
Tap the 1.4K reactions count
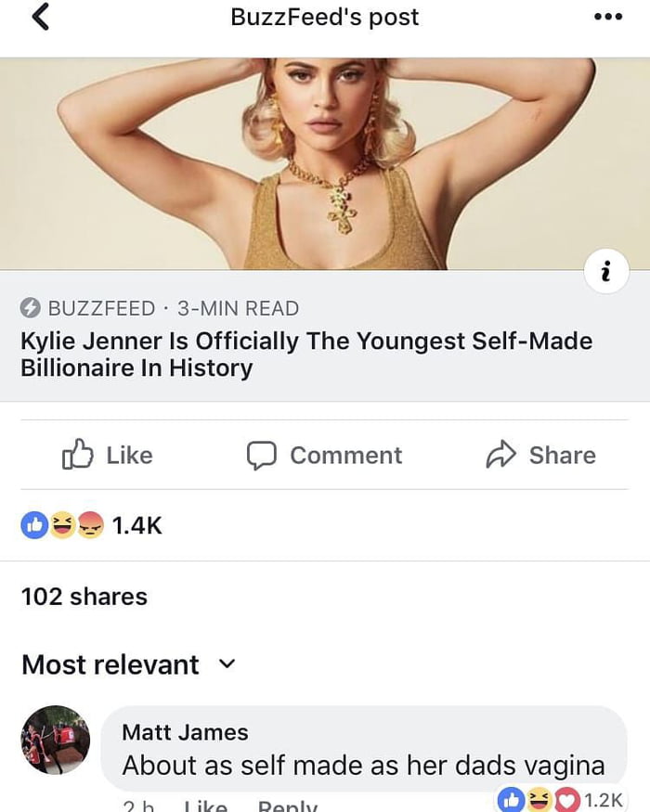pos(137,525)
